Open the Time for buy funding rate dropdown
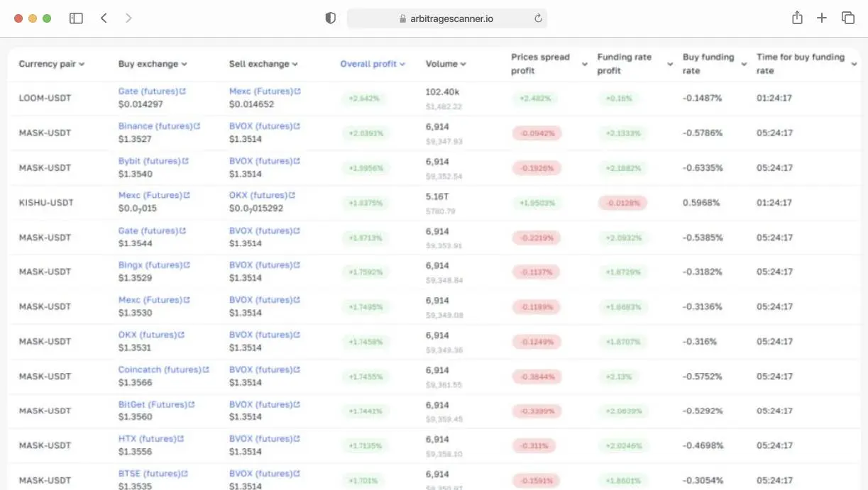 tap(852, 65)
